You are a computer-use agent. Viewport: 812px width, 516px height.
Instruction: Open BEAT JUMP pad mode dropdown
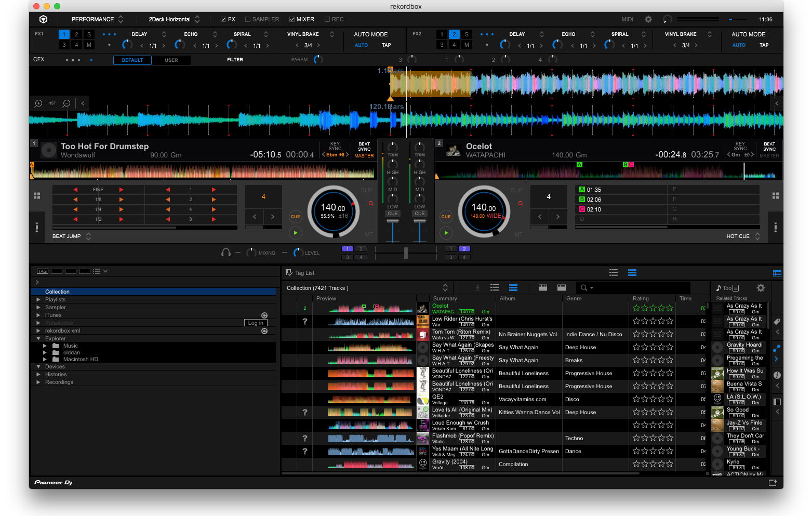[x=72, y=236]
